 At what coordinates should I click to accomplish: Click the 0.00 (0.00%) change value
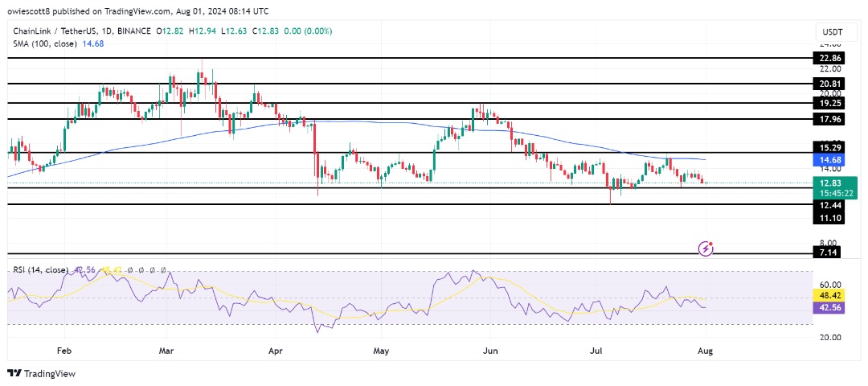click(308, 31)
